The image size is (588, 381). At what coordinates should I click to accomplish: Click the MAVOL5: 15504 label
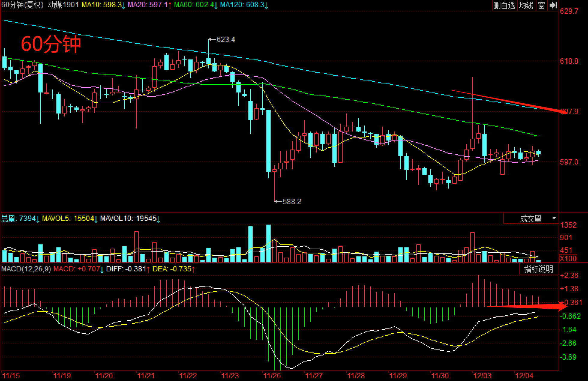70,219
